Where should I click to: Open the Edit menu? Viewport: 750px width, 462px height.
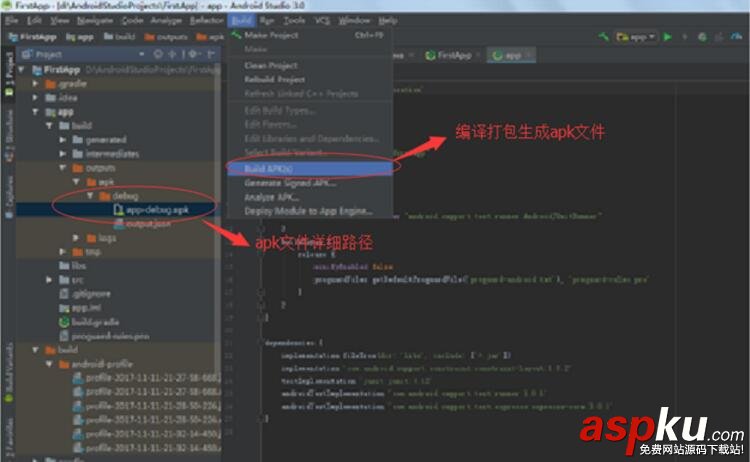[34, 20]
